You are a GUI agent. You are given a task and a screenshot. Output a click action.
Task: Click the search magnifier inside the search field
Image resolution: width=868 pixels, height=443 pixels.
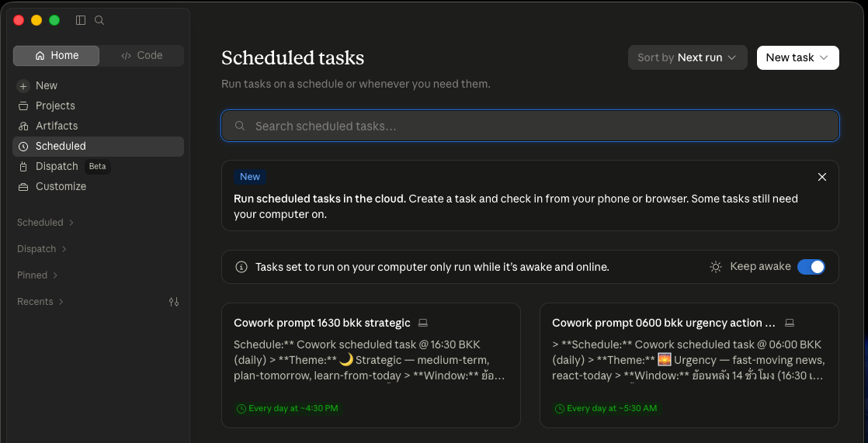click(240, 126)
